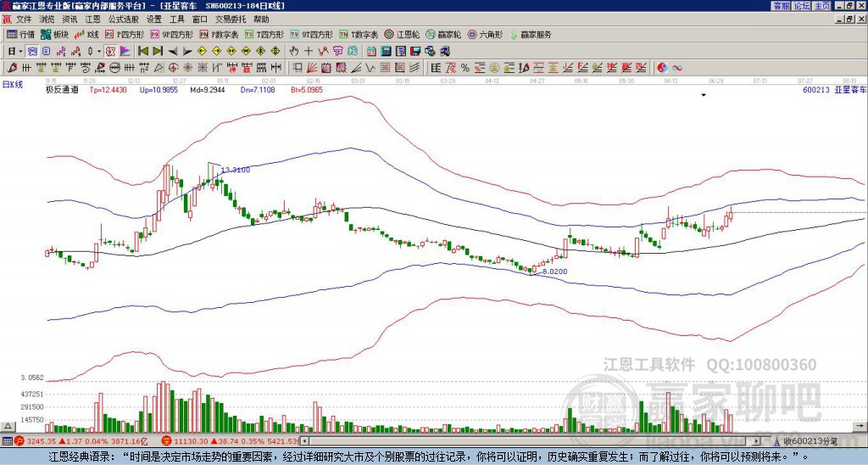Open the 9P四方形 tool
This screenshot has width=868, height=465.
pos(172,34)
